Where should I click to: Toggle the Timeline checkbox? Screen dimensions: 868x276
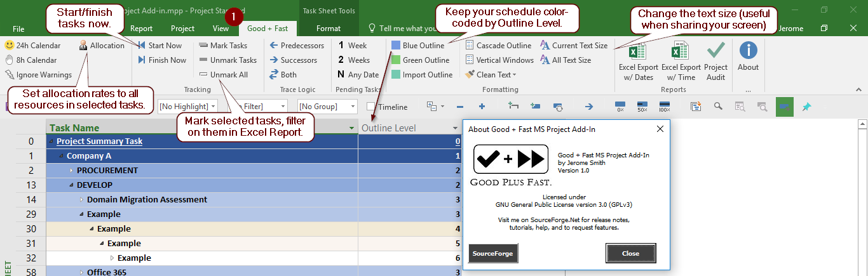click(371, 107)
